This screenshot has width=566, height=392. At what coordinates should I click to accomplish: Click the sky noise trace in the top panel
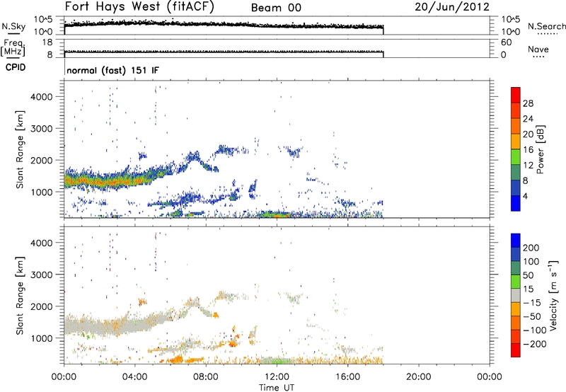224,24
